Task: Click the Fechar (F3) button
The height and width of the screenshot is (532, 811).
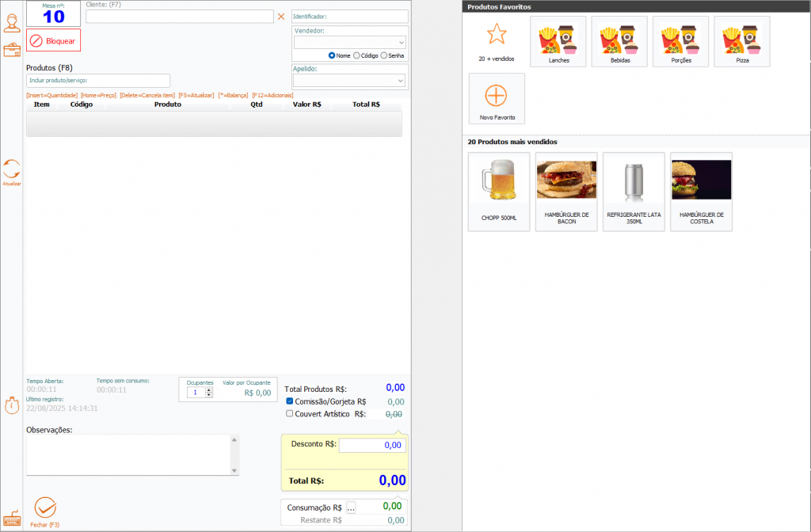Action: coord(45,511)
